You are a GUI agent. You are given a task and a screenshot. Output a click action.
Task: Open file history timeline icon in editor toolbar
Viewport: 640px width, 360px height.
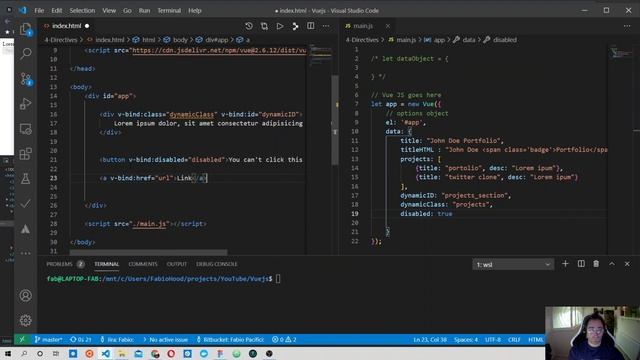click(x=249, y=26)
